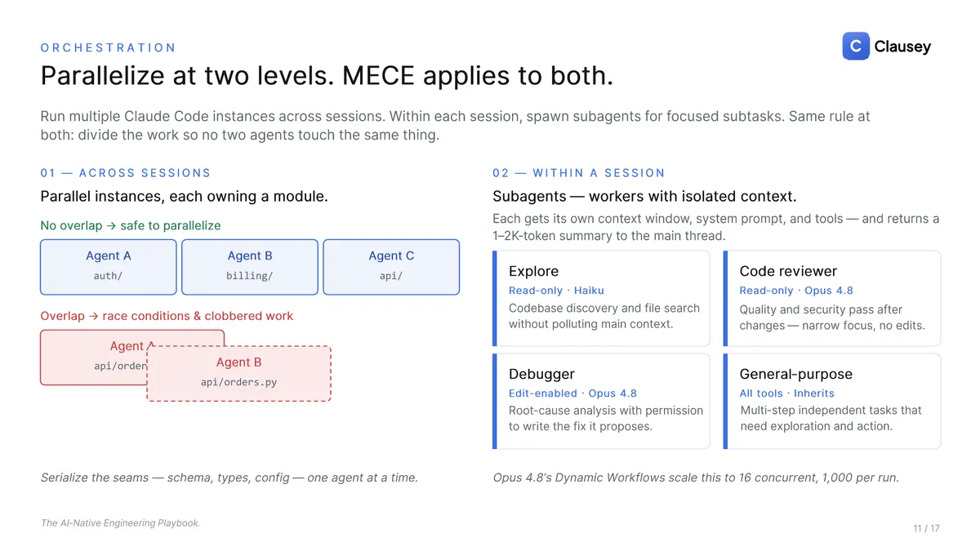Click the '02 — WITHIN A SESSION' heading
Screen dimensions: 980x551
pyautogui.click(x=579, y=173)
